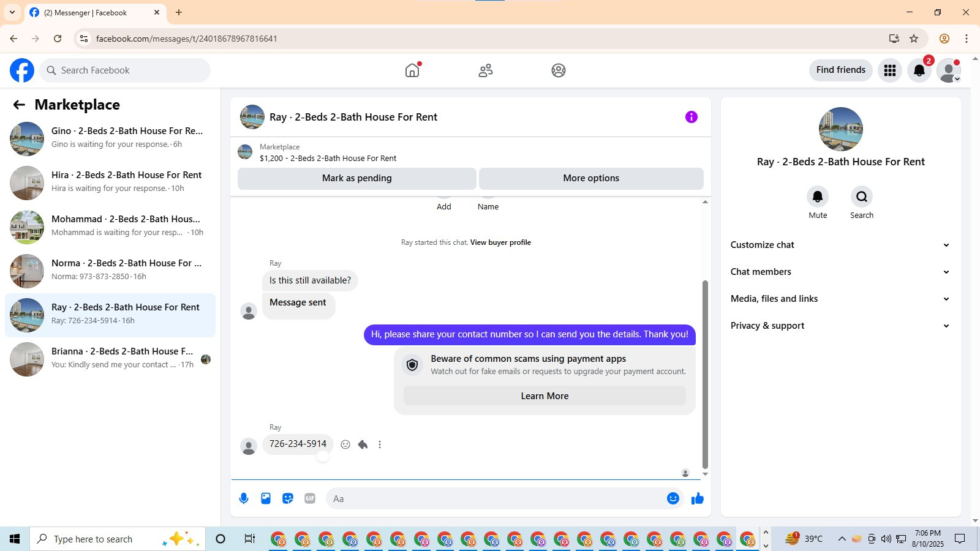
Task: React to message 726-234-5914 with emoji
Action: [x=345, y=444]
